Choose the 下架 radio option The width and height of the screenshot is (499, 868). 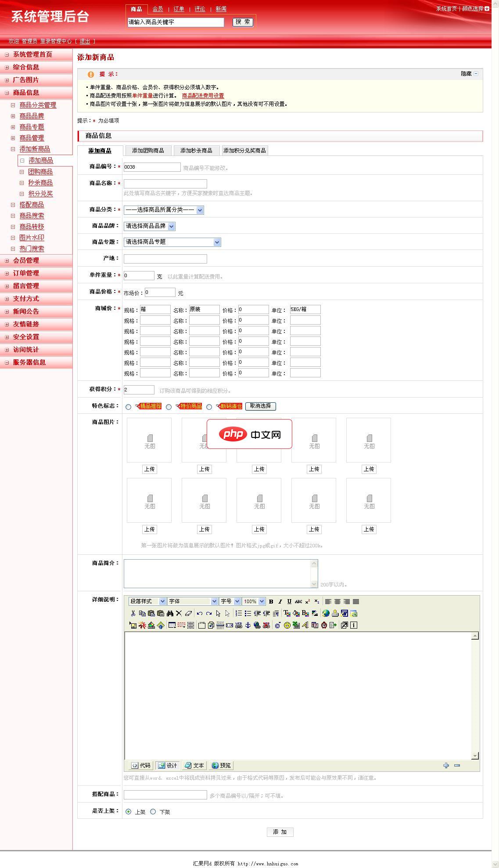(x=153, y=812)
